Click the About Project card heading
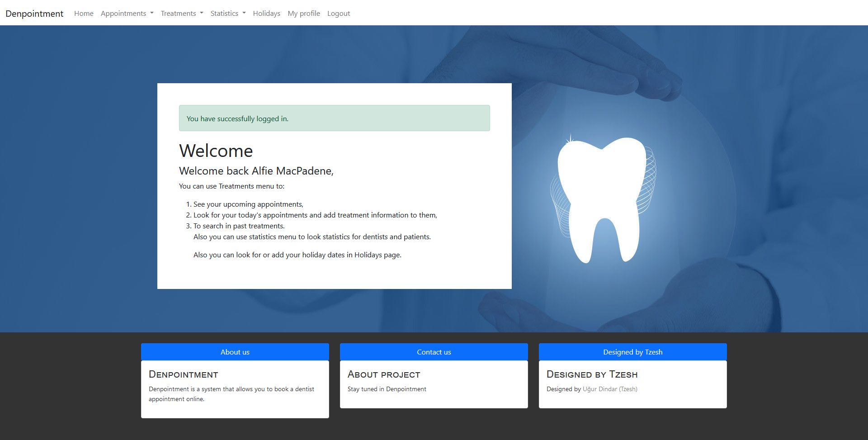This screenshot has height=440, width=868. click(x=384, y=374)
